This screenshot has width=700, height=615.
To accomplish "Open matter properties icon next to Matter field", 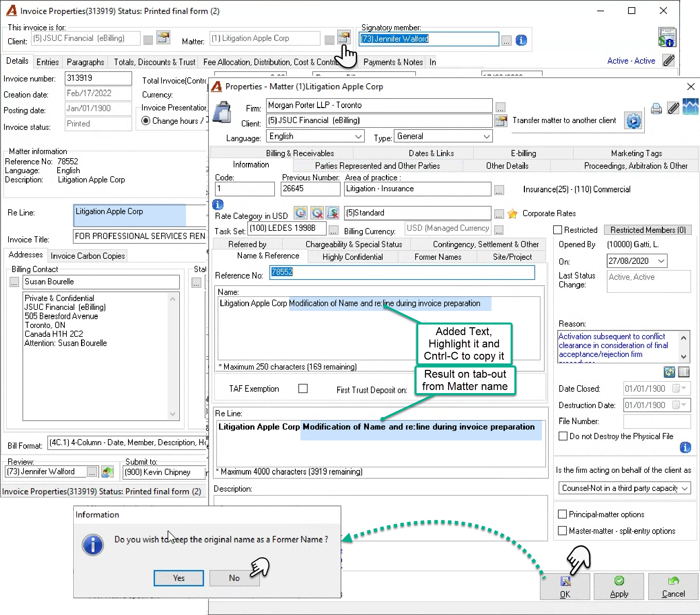I will click(344, 37).
